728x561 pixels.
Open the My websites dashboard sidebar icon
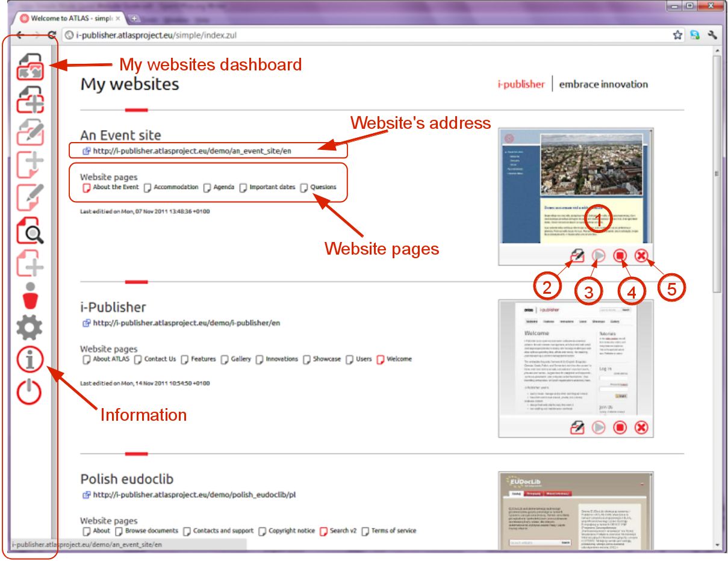[30, 67]
